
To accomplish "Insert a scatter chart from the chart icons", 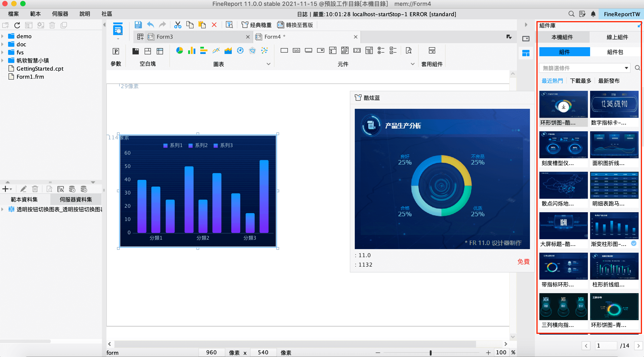I will click(265, 51).
